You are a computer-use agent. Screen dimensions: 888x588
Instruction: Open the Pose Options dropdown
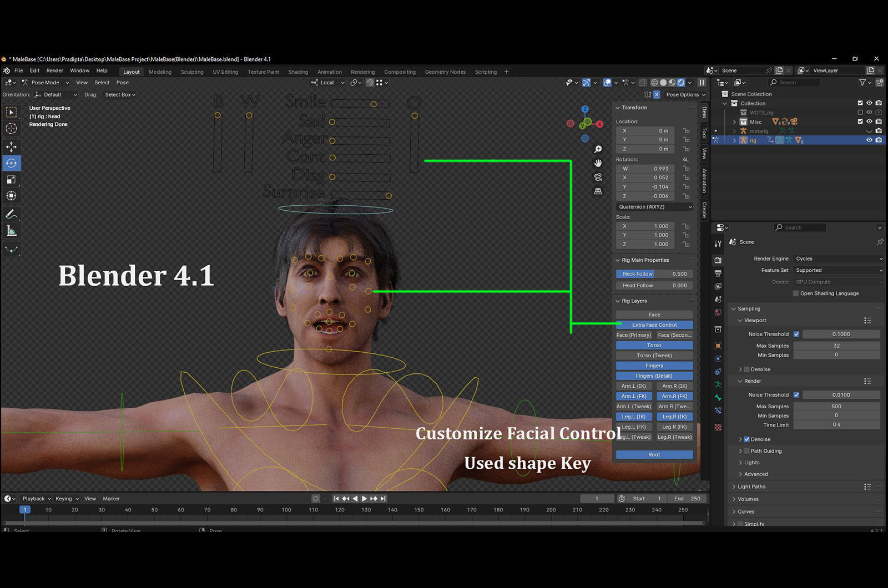coord(686,95)
